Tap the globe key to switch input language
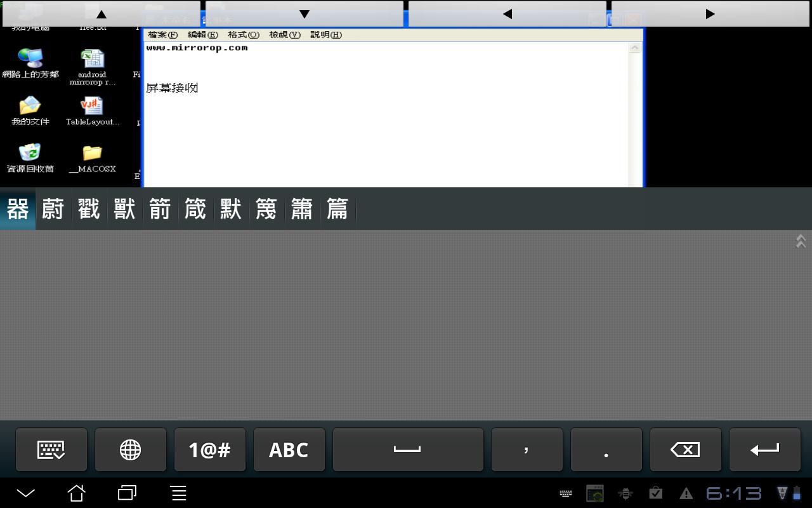Screen dimensions: 812x508 click(131, 450)
